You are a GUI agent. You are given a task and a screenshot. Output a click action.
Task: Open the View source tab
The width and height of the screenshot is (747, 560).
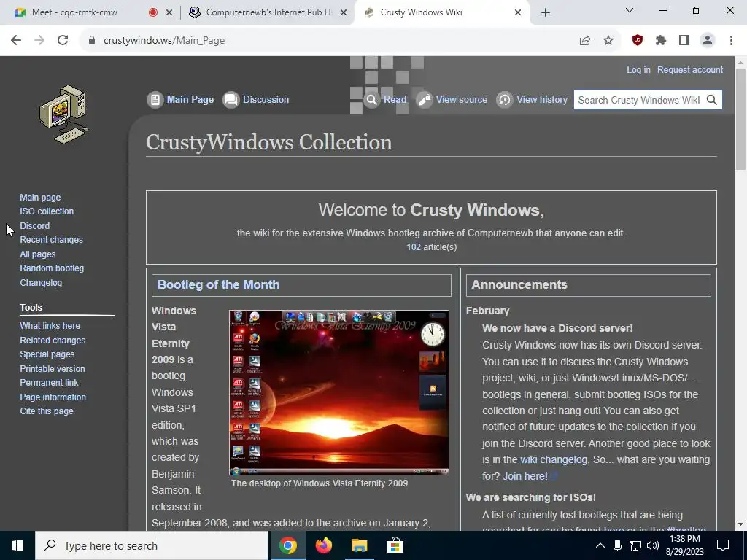[x=452, y=99]
